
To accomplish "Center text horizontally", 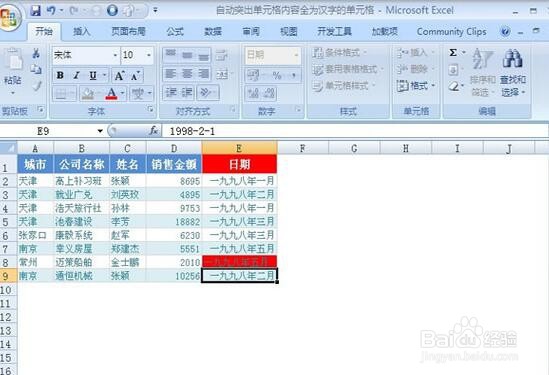I will pyautogui.click(x=187, y=74).
